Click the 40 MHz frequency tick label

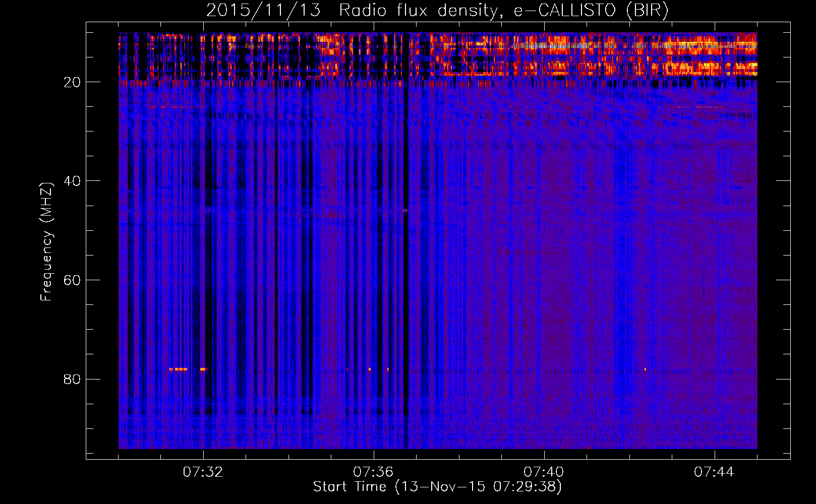[x=73, y=181]
